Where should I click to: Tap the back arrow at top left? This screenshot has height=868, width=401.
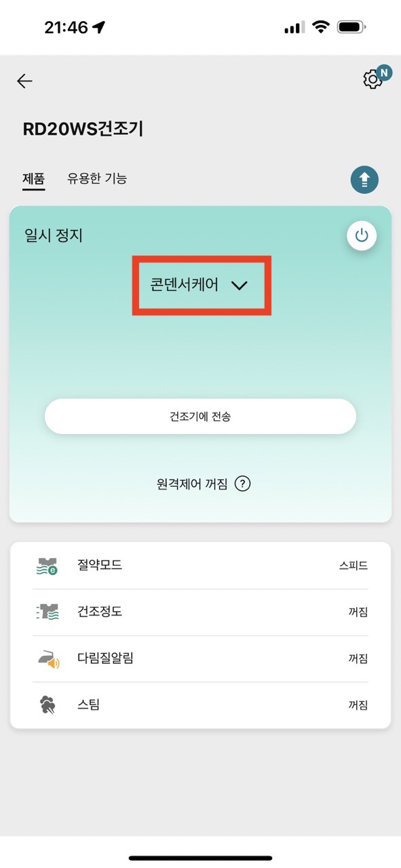click(24, 81)
